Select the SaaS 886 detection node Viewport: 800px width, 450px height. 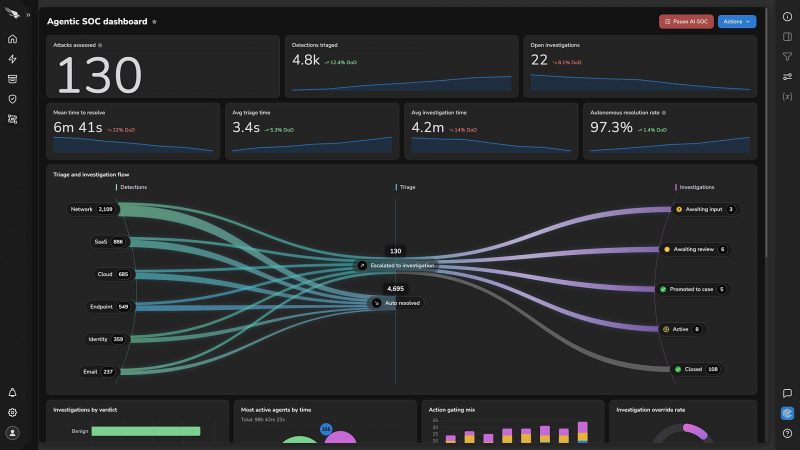(109, 242)
